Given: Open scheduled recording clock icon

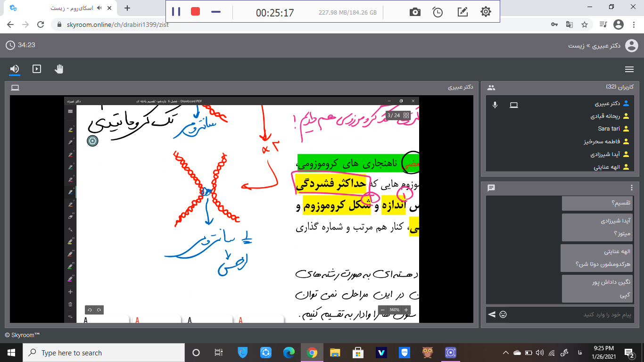Looking at the screenshot, I should click(x=438, y=12).
